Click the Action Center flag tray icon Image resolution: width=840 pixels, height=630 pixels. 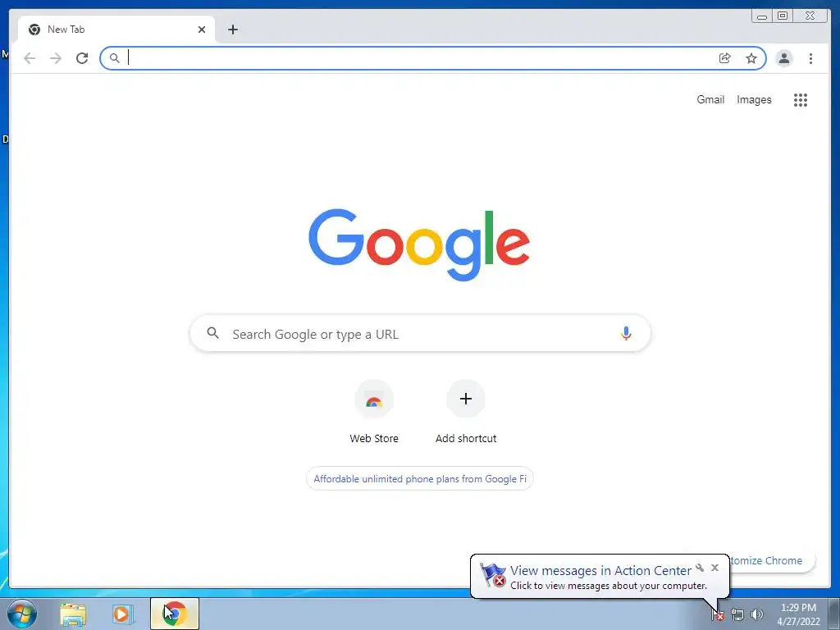pos(718,614)
